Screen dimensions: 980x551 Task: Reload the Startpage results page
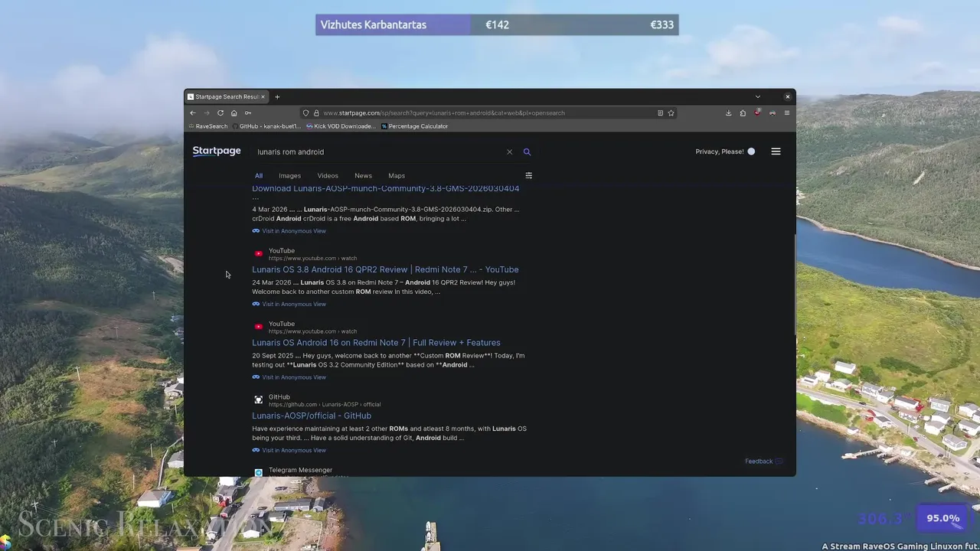coord(220,112)
